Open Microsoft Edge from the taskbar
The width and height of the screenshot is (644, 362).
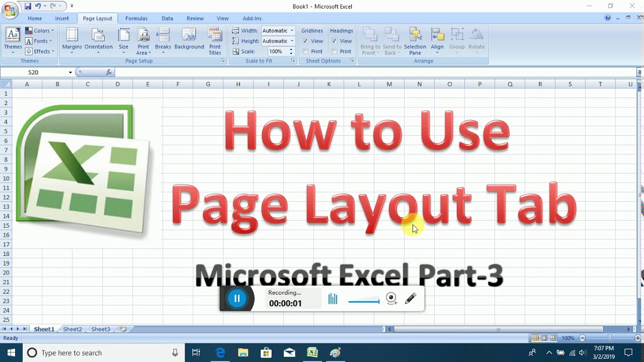click(x=220, y=352)
